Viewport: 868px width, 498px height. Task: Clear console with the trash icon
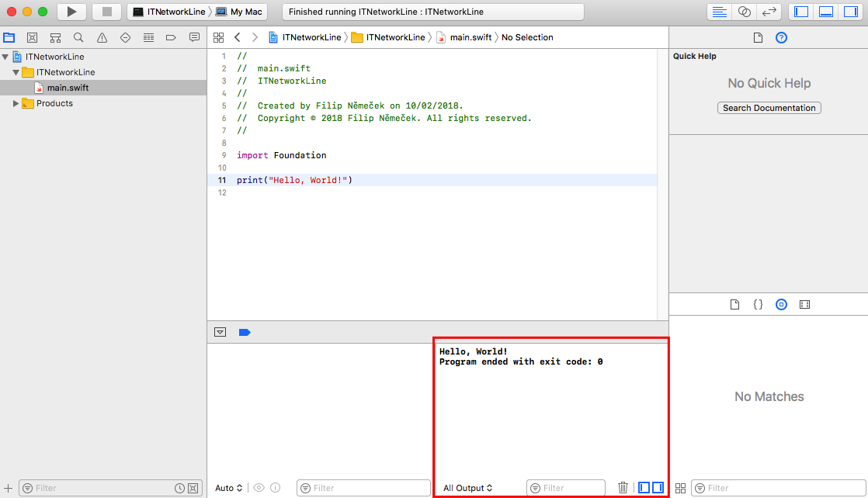point(623,488)
